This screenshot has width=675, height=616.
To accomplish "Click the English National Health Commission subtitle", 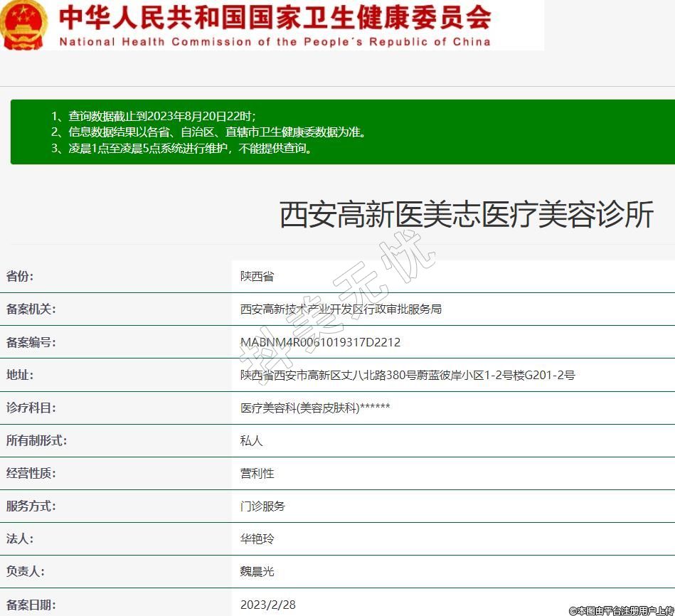I will [x=275, y=42].
